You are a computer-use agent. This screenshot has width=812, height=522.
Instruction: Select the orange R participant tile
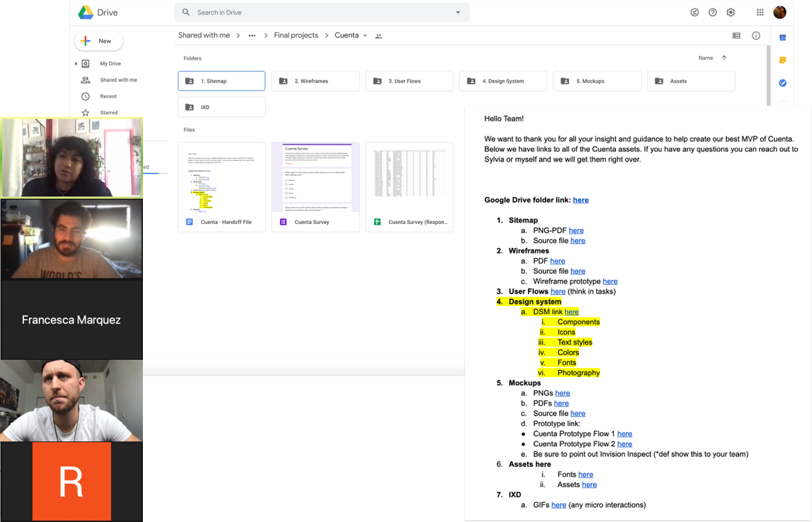tap(71, 481)
